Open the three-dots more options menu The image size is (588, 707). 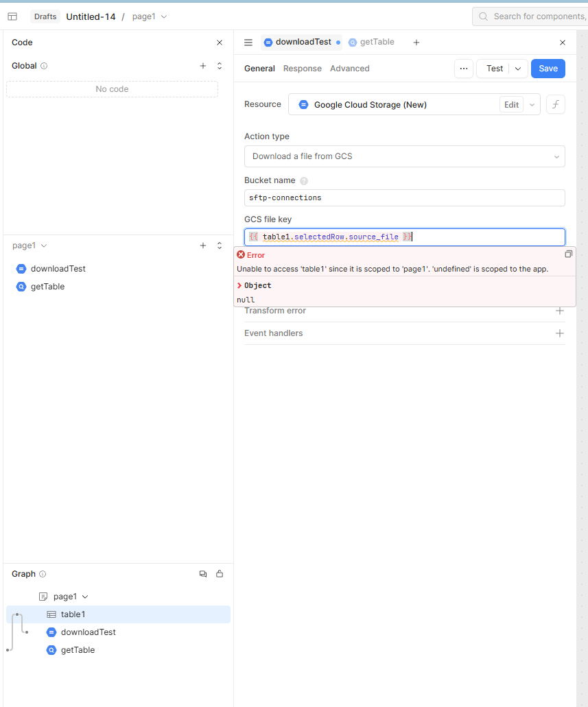pyautogui.click(x=464, y=69)
